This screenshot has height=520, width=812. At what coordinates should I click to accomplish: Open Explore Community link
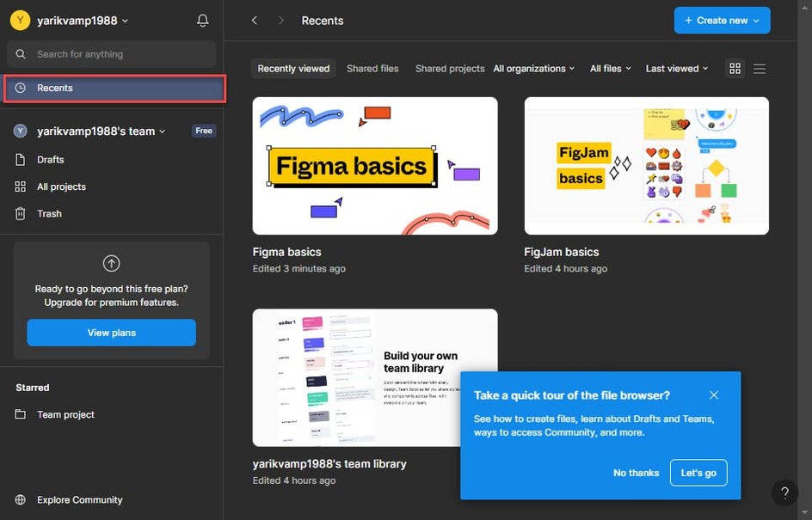coord(80,500)
